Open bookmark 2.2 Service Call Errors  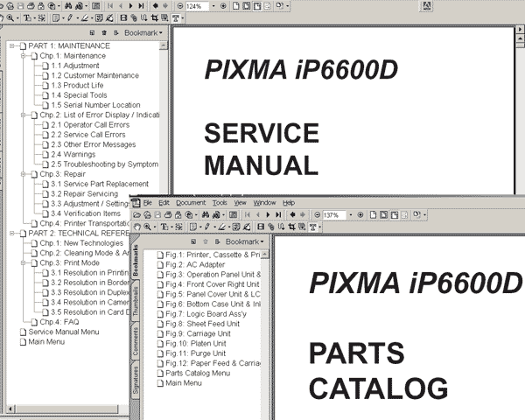[88, 135]
